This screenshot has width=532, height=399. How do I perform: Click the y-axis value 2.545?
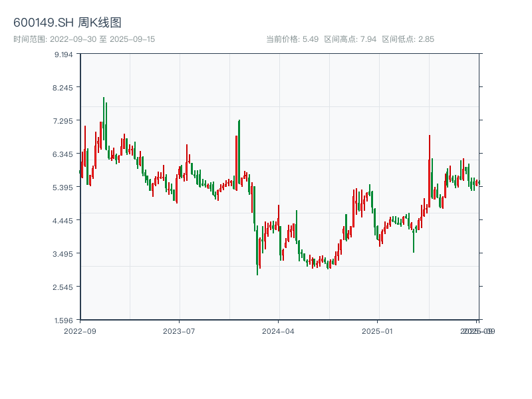point(63,287)
